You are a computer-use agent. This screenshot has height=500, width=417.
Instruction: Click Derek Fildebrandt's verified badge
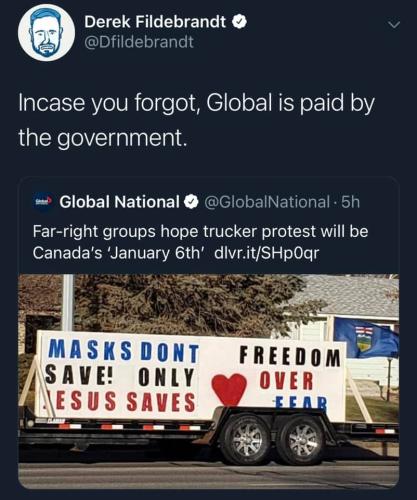(239, 22)
